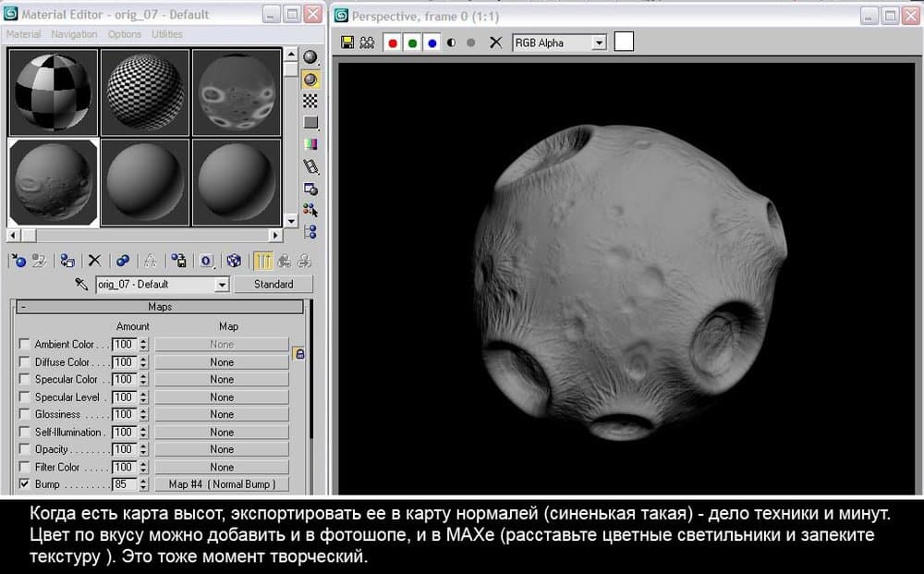
Task: Click the white color swatch in render toolbar
Action: point(624,42)
